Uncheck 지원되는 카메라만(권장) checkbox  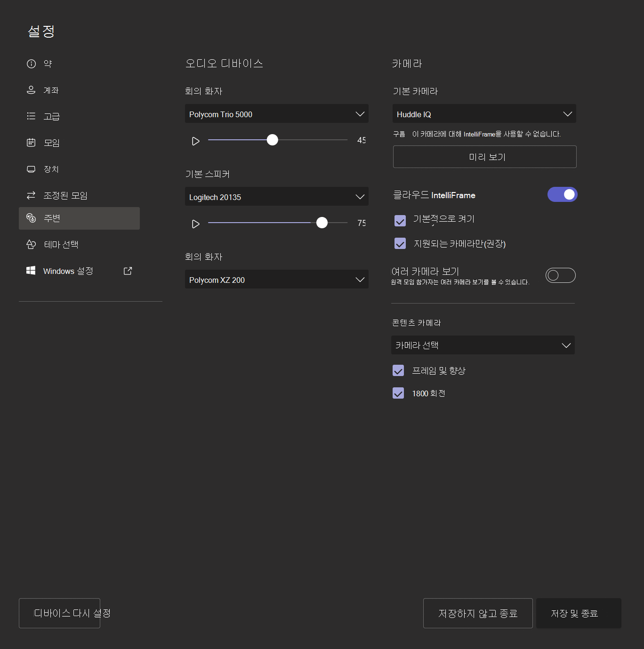click(400, 243)
